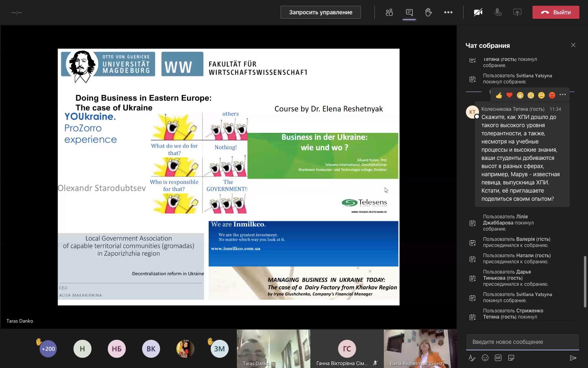Show the participants panel
The image size is (588, 368).
[x=389, y=12]
